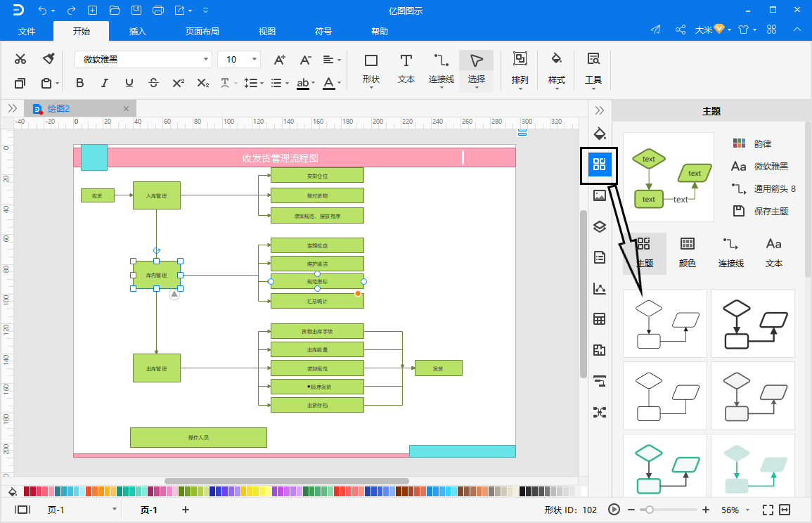Click the 韵律 color scheme option

click(x=752, y=143)
